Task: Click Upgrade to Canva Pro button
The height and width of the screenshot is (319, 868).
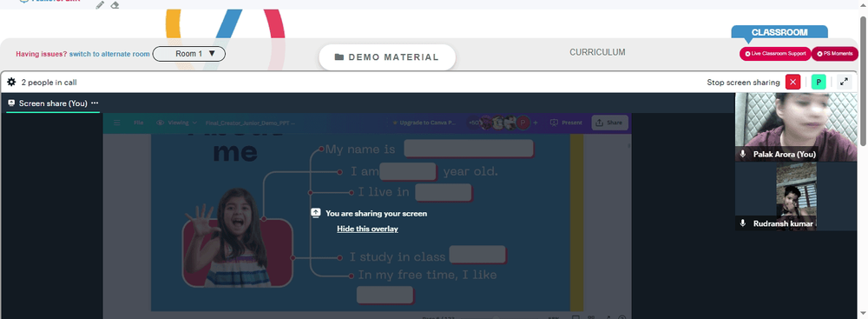Action: tap(424, 123)
